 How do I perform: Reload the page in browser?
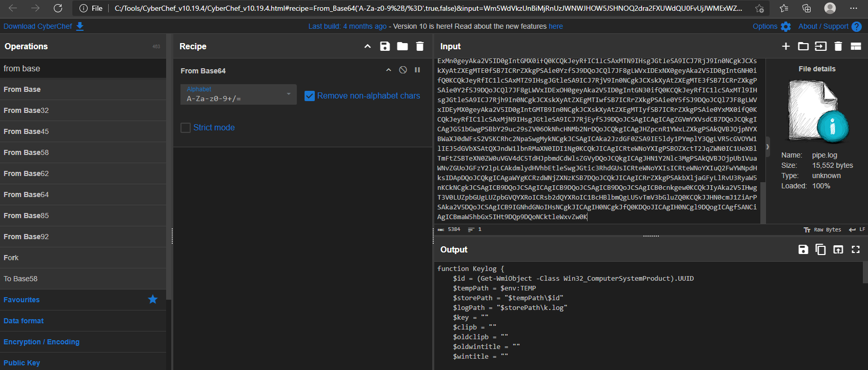coord(58,8)
